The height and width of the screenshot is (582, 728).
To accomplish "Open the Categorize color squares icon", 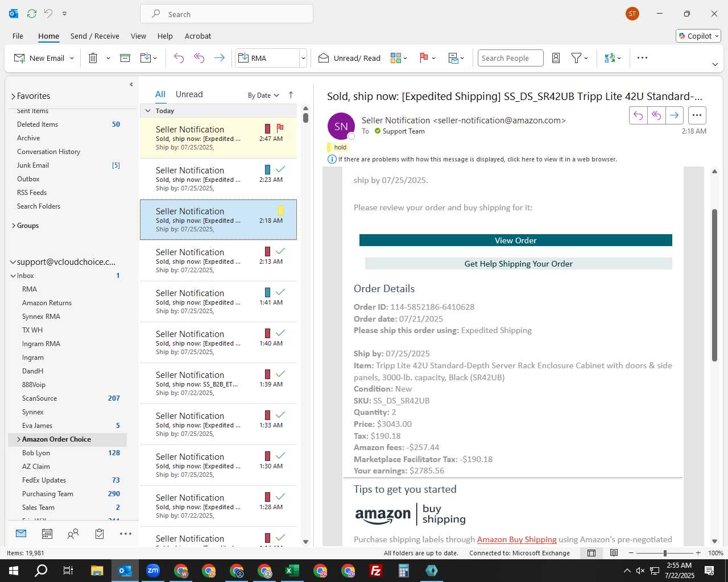I will (x=396, y=58).
